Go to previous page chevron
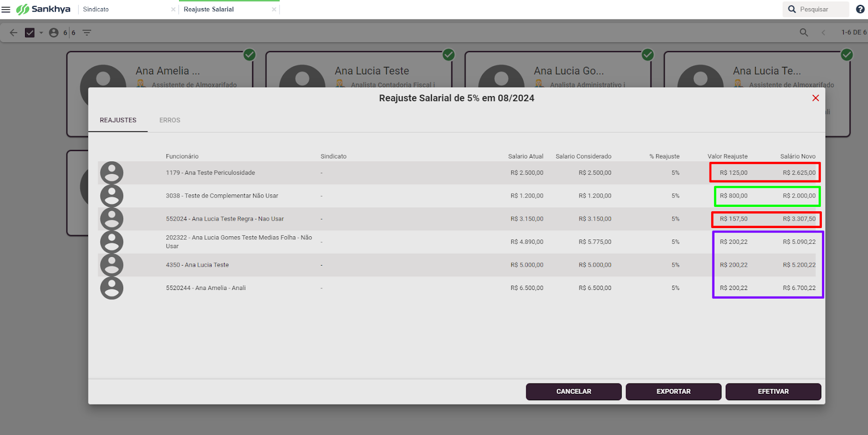Viewport: 868px width, 435px height. click(x=824, y=33)
